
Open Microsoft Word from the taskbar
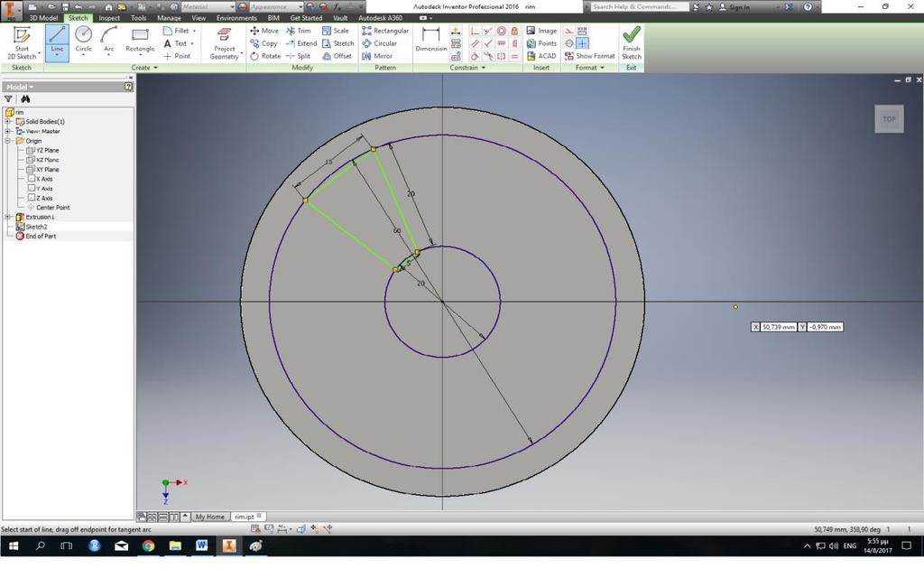point(201,546)
